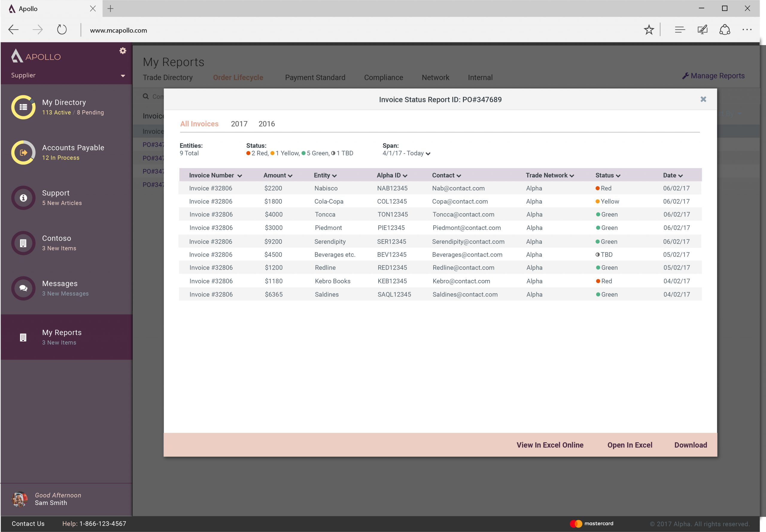Switch to the 2017 invoices tab
The image size is (766, 532).
point(239,124)
